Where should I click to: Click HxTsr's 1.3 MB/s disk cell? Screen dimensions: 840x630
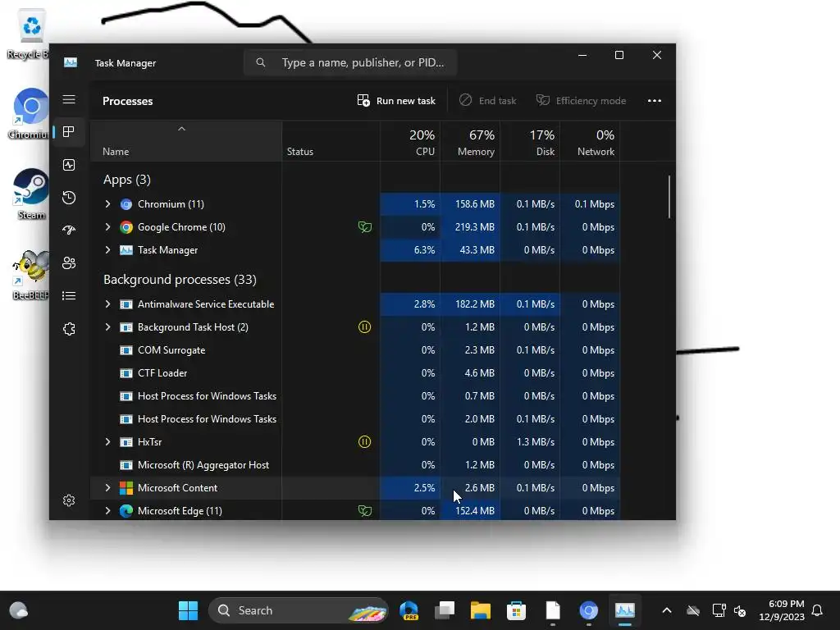(x=531, y=442)
